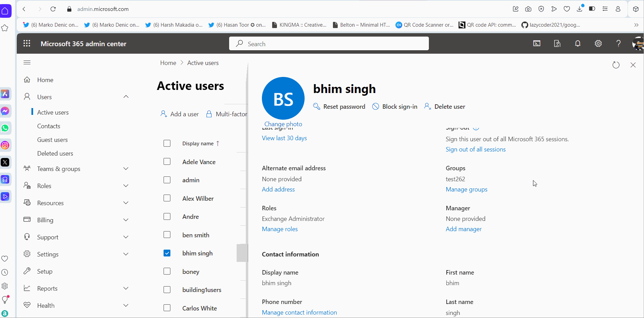The height and width of the screenshot is (318, 644).
Task: Collapse the Users section
Action: pyautogui.click(x=126, y=96)
